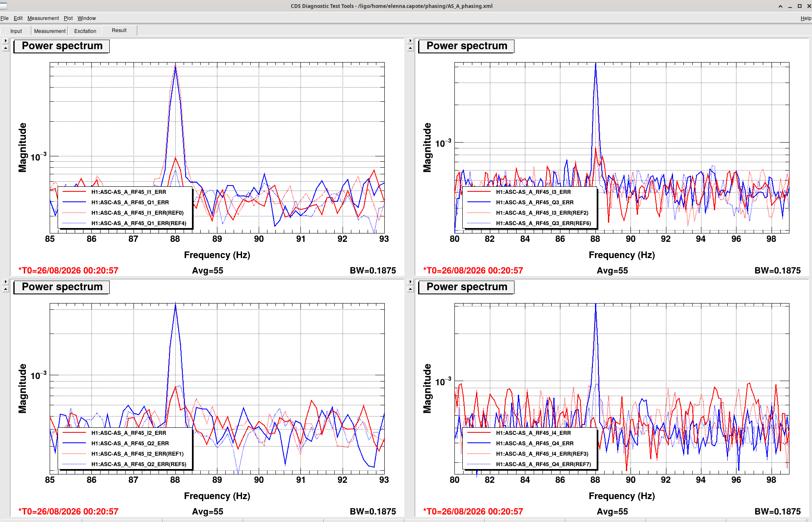Click right-arrow button of top-right plot
812x522 pixels.
(410, 41)
